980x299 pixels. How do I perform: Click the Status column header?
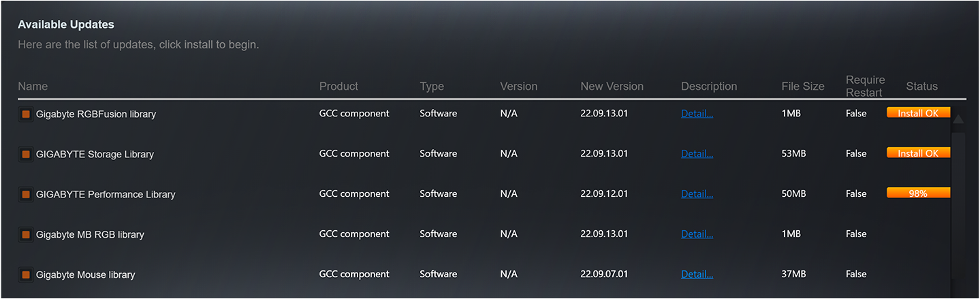point(921,86)
